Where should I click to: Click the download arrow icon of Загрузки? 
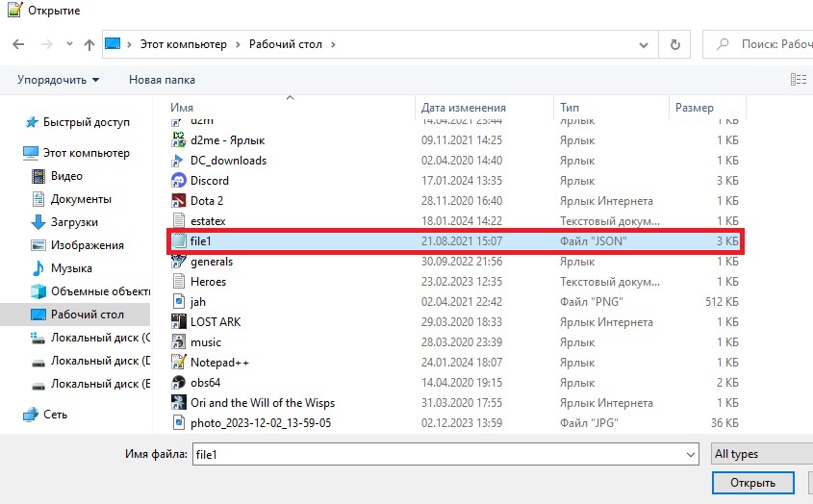38,222
